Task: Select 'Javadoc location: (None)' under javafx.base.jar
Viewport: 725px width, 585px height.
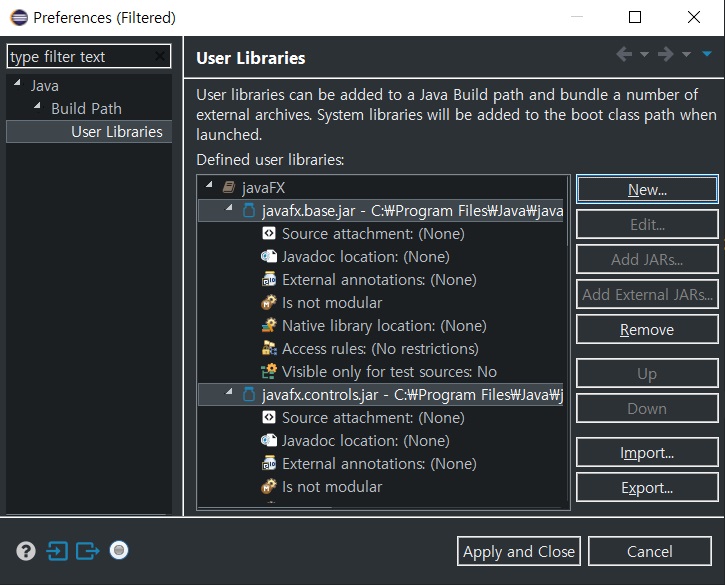Action: tap(366, 257)
